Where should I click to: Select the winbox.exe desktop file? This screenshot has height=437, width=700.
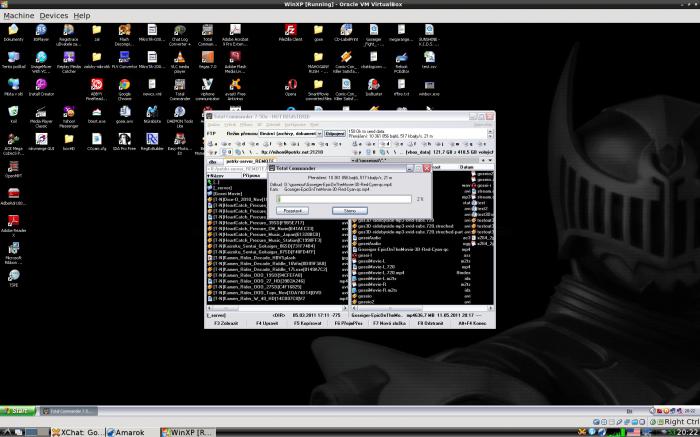coord(429,85)
